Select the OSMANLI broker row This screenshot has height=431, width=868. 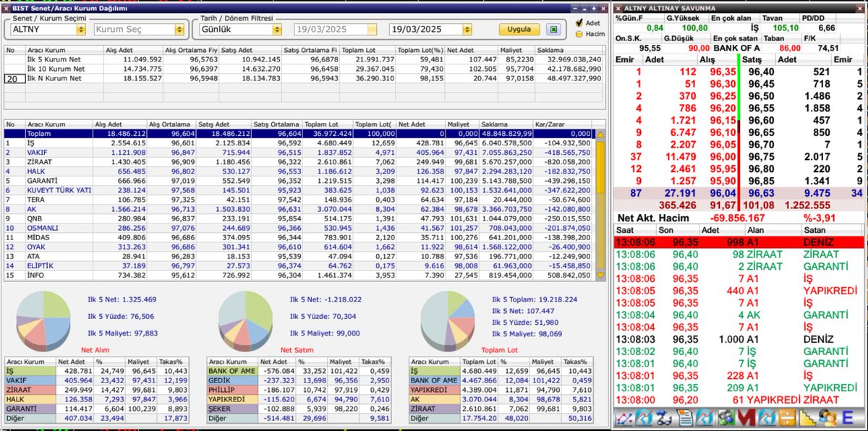[298, 228]
